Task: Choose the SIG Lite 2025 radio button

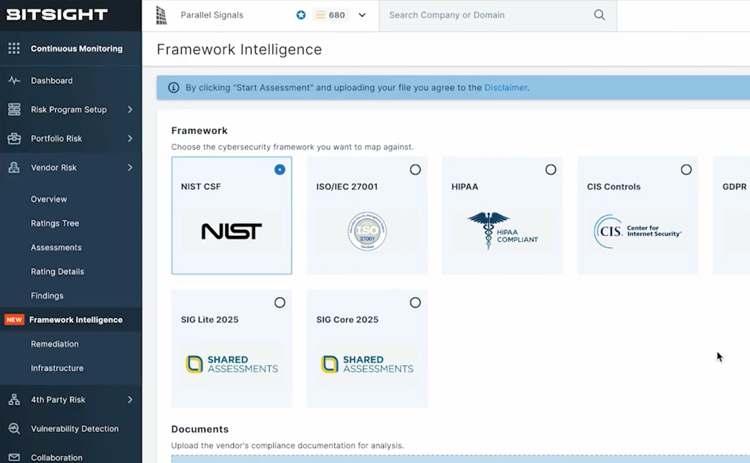Action: [x=280, y=303]
